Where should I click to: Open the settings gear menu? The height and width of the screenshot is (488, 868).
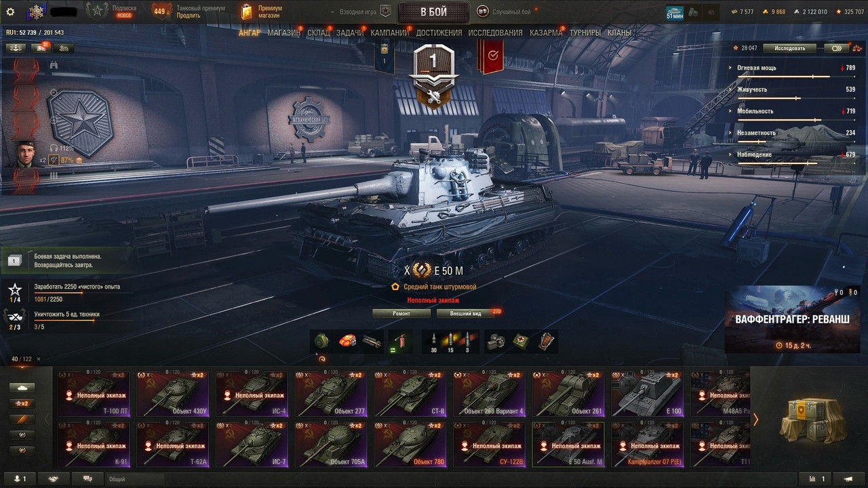click(10, 12)
